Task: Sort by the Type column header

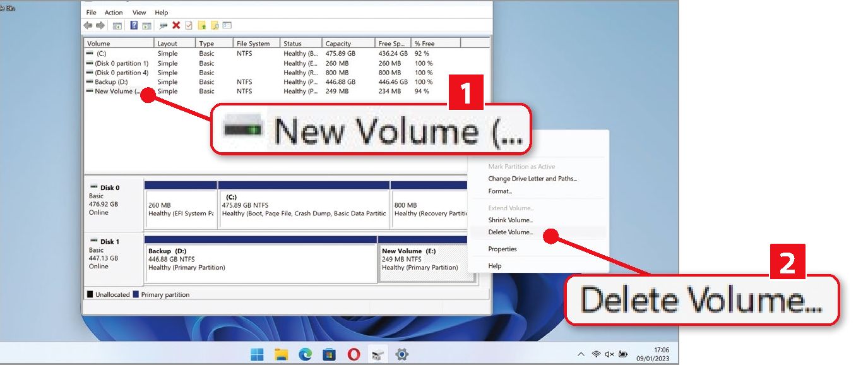Action: click(x=215, y=44)
